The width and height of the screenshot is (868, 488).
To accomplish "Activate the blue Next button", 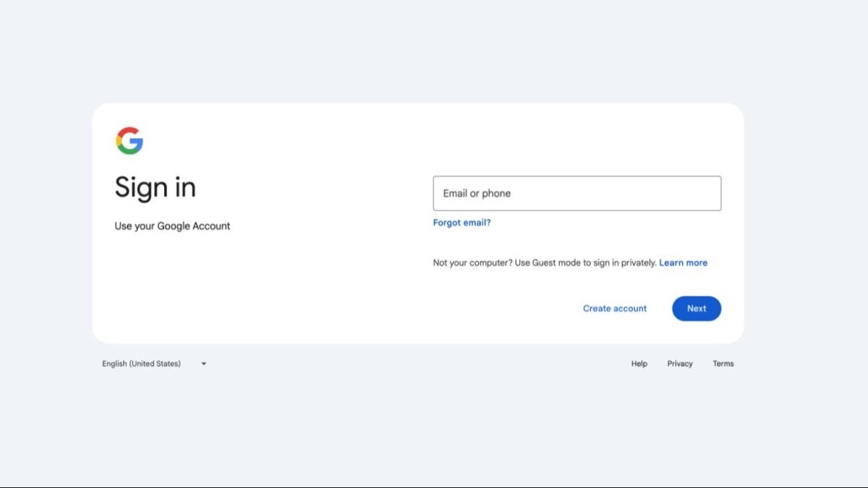I will point(696,308).
